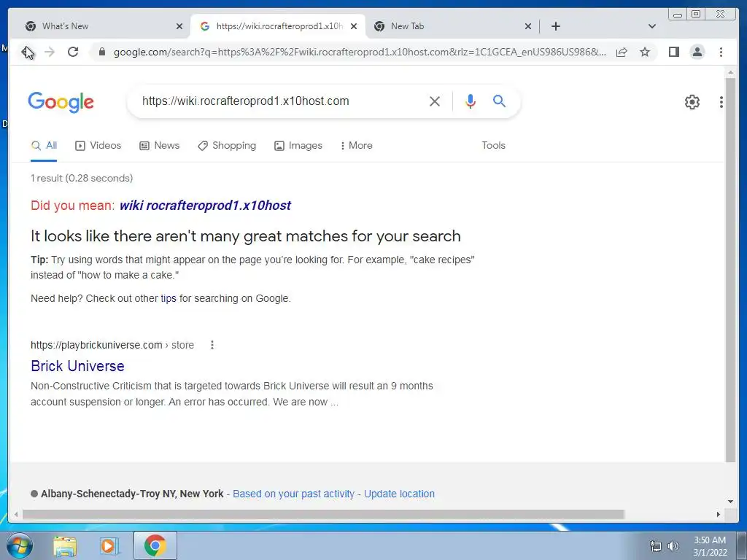Select the All results tab

44,145
